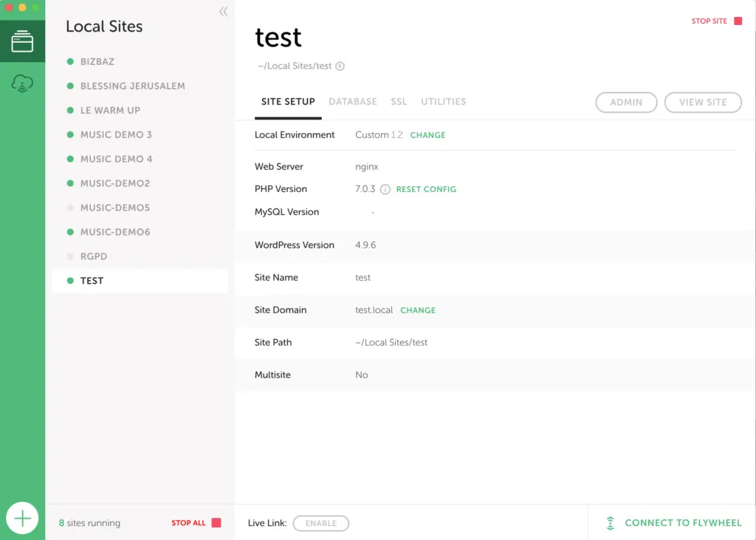Image resolution: width=756 pixels, height=540 pixels.
Task: Click the Multisite value No
Action: click(362, 375)
